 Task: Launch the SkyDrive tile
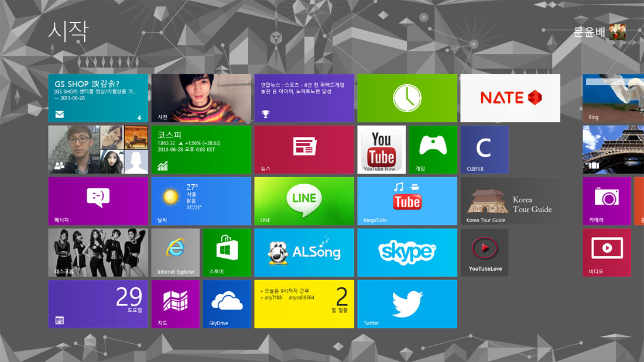(x=227, y=304)
